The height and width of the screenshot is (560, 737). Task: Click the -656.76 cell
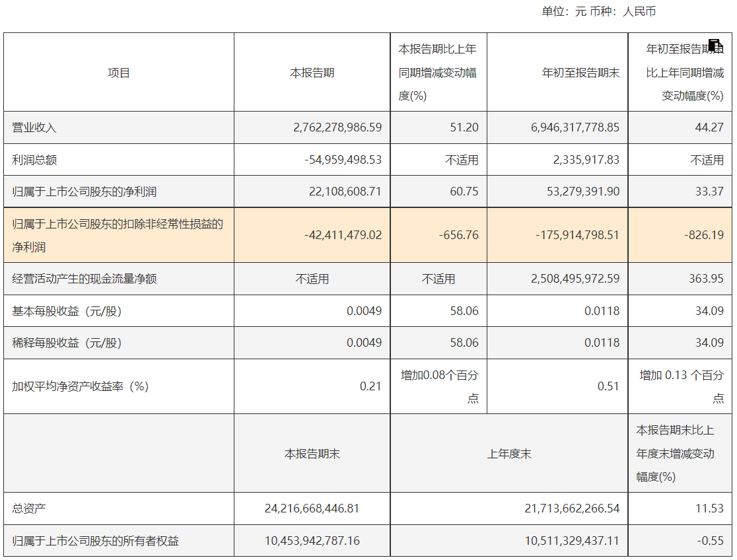click(439, 234)
